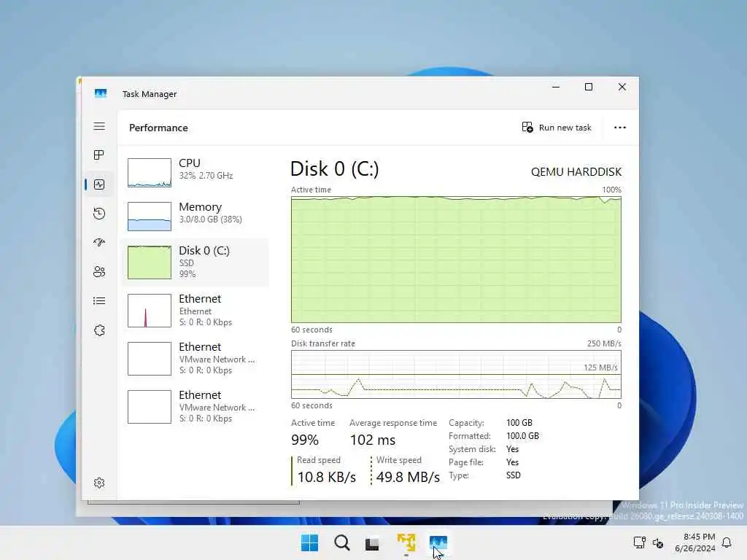Screen dimensions: 747x560
Task: Select the Disk 0 (C:) entry
Action: [196, 262]
